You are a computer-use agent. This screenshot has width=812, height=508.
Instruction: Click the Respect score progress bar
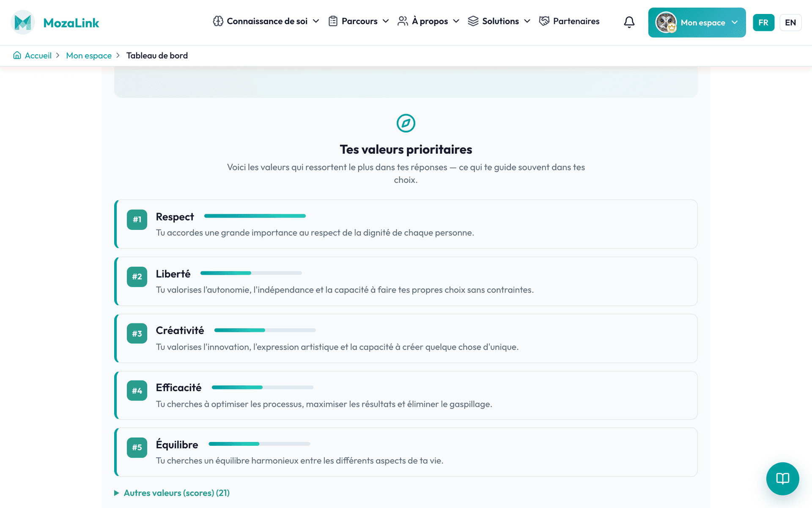tap(255, 216)
